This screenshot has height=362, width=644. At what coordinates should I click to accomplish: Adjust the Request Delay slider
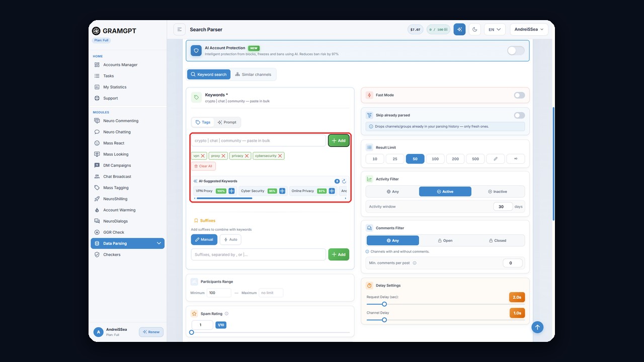(384, 304)
